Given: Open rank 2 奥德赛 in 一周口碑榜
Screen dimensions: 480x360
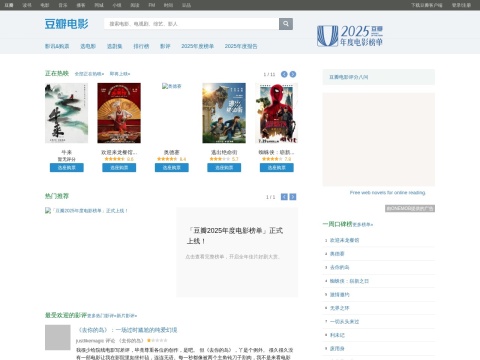Looking at the screenshot, I should [x=337, y=254].
